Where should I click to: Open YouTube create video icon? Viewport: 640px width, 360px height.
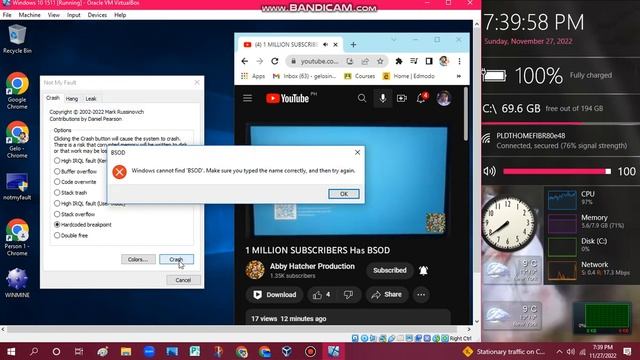(402, 98)
